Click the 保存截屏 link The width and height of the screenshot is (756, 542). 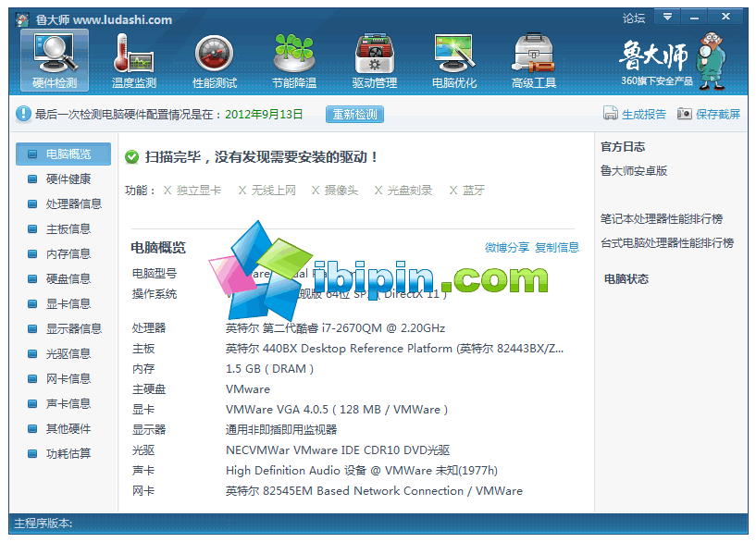click(718, 114)
